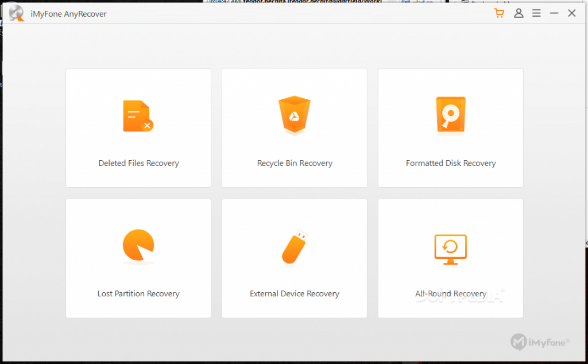The image size is (588, 364).
Task: Select the USB drive illustration icon
Action: (x=294, y=246)
